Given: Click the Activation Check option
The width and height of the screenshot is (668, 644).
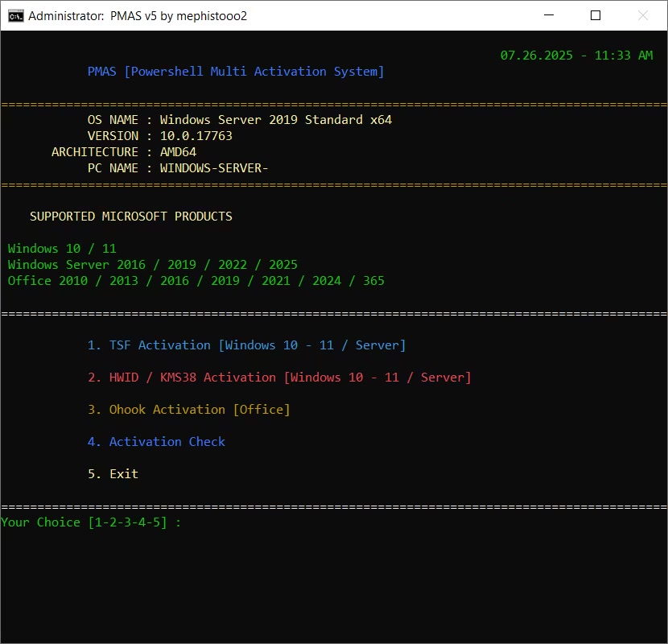Looking at the screenshot, I should click(x=156, y=442).
